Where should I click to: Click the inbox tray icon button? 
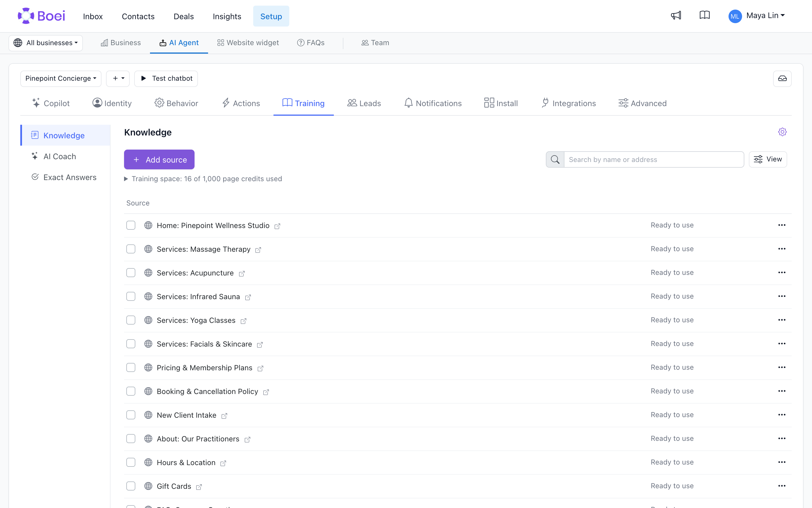click(782, 79)
